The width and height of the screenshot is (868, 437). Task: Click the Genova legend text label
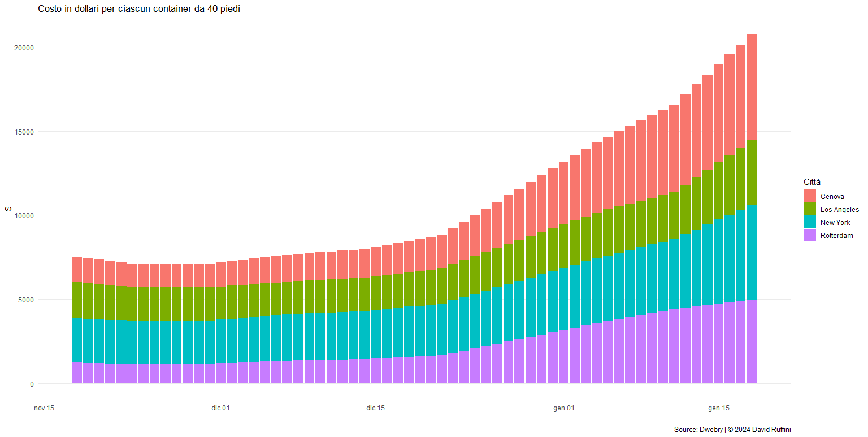pyautogui.click(x=832, y=197)
